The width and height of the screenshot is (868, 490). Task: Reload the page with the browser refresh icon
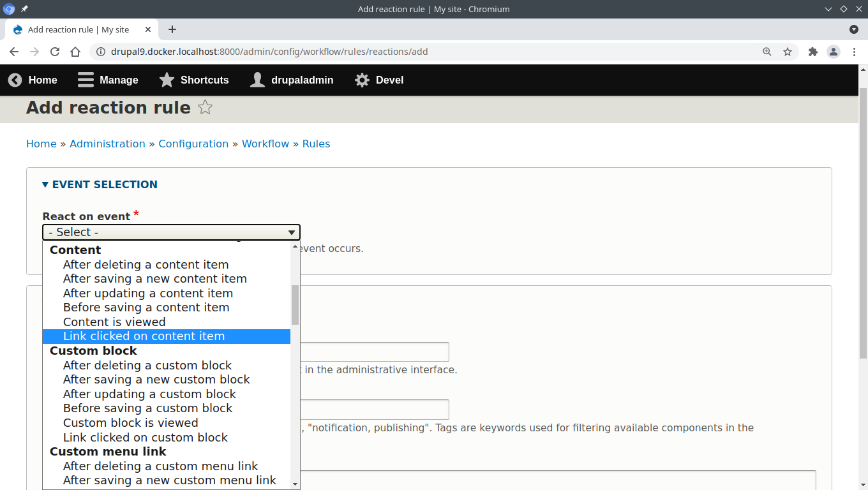tap(55, 52)
